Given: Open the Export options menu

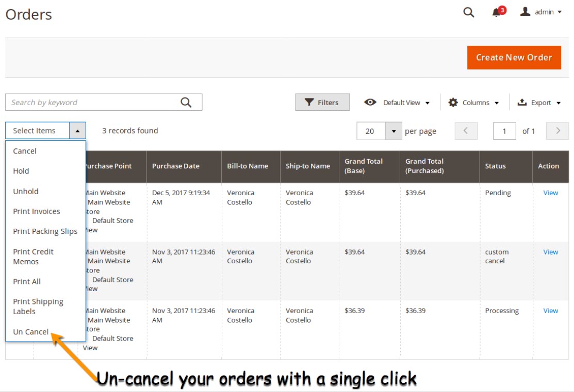Looking at the screenshot, I should 539,103.
